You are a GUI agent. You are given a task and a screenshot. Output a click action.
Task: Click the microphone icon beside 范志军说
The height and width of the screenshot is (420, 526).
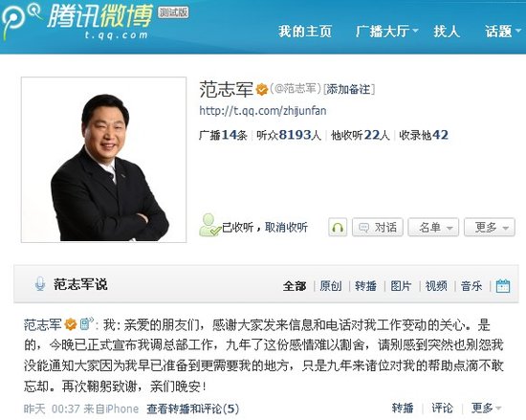[x=40, y=284]
